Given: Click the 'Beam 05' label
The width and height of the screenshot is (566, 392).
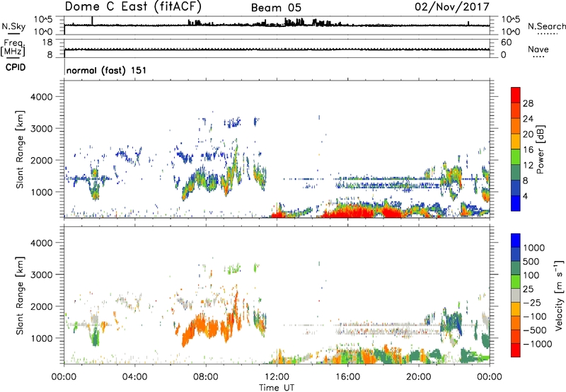Looking at the screenshot, I should click(x=276, y=8).
